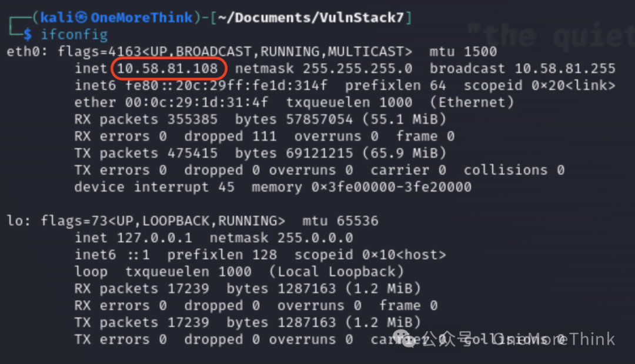Click the ifconfig command text
Screen dimensions: 635x364
[x=74, y=35]
